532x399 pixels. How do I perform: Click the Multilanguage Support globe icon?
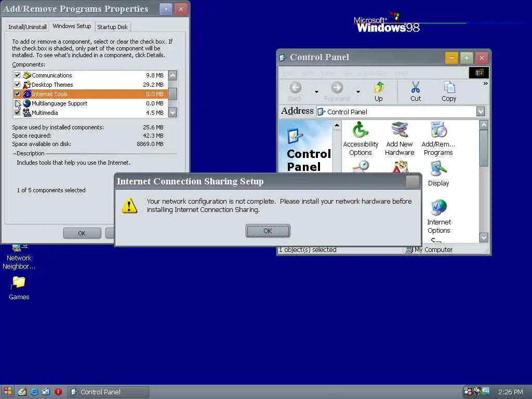pyautogui.click(x=27, y=103)
